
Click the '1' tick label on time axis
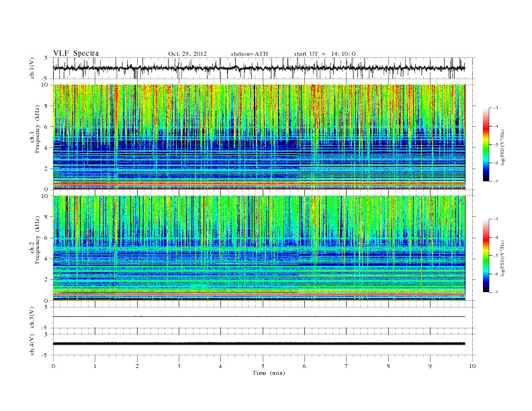click(x=95, y=366)
